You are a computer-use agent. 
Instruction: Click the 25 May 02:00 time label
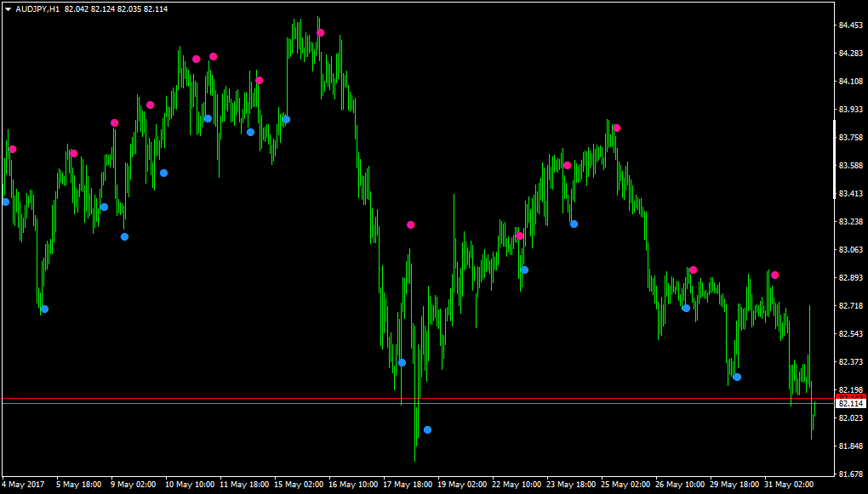625,484
